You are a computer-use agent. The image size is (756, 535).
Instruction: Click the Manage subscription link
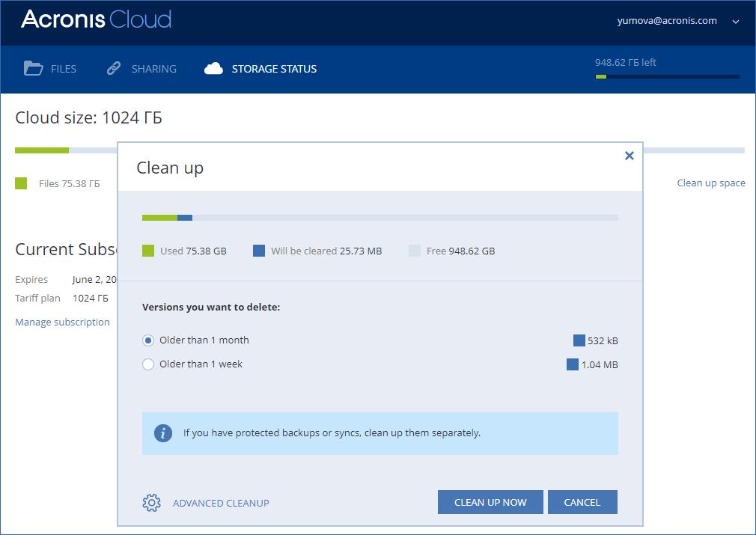pos(62,322)
